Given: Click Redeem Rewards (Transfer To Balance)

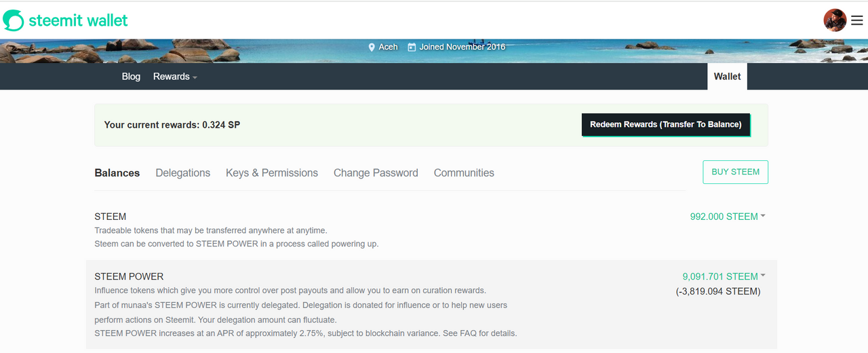Looking at the screenshot, I should pyautogui.click(x=666, y=124).
